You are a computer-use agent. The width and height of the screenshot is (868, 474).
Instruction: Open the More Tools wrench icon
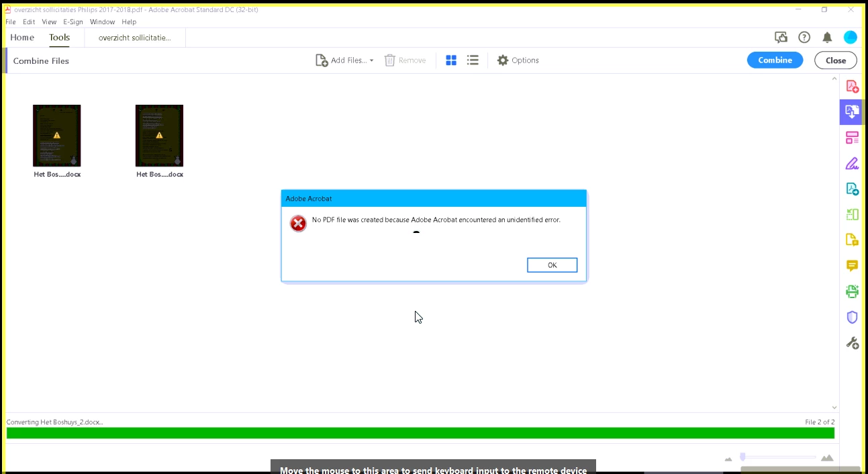[x=852, y=343]
